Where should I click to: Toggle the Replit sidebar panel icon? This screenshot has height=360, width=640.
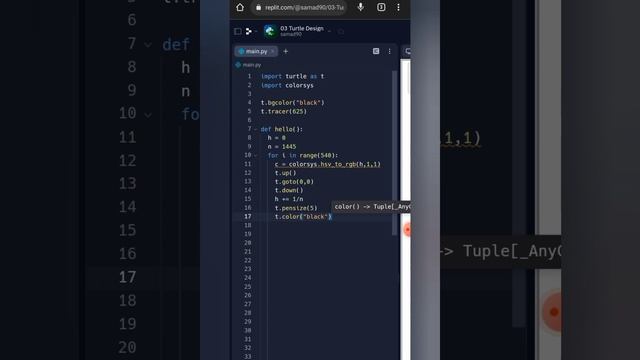238,31
